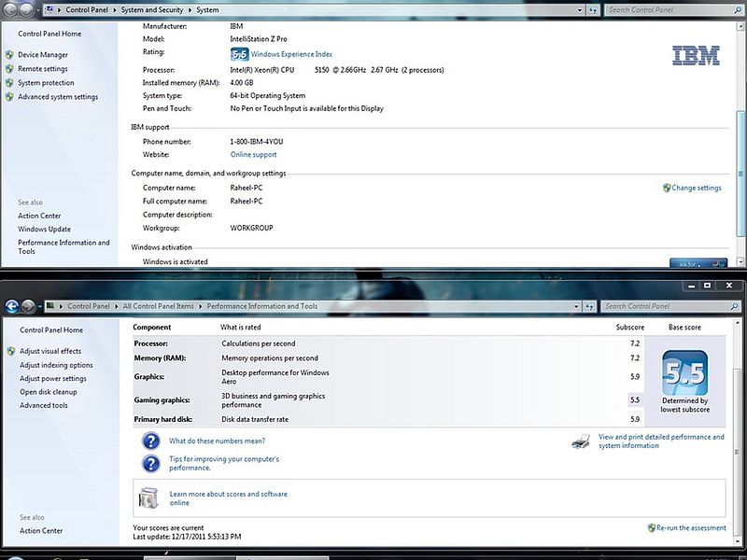This screenshot has height=560, width=747.
Task: Click back arrow in Performance Information window
Action: (12, 306)
